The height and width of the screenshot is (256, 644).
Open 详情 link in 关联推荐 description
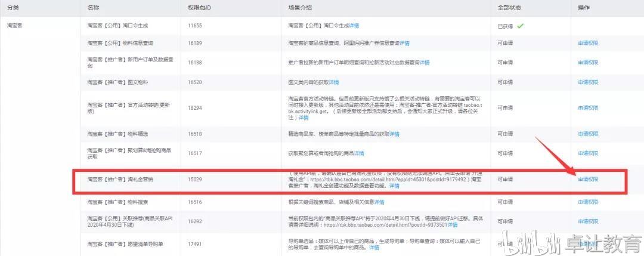click(x=453, y=225)
